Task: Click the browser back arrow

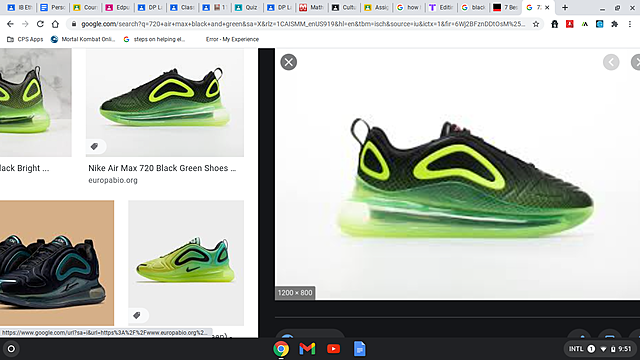Action: coord(10,24)
